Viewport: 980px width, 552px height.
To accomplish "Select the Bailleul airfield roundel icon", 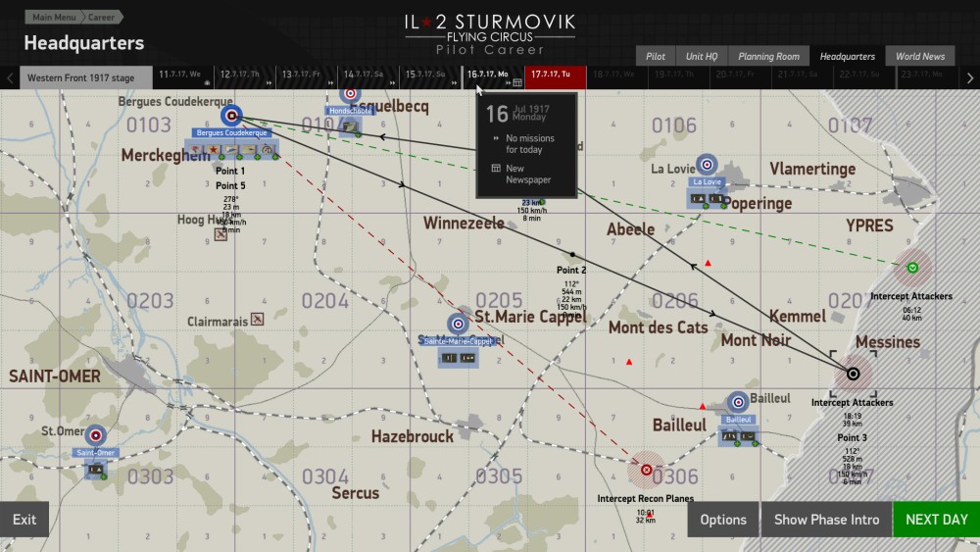I will [x=738, y=402].
